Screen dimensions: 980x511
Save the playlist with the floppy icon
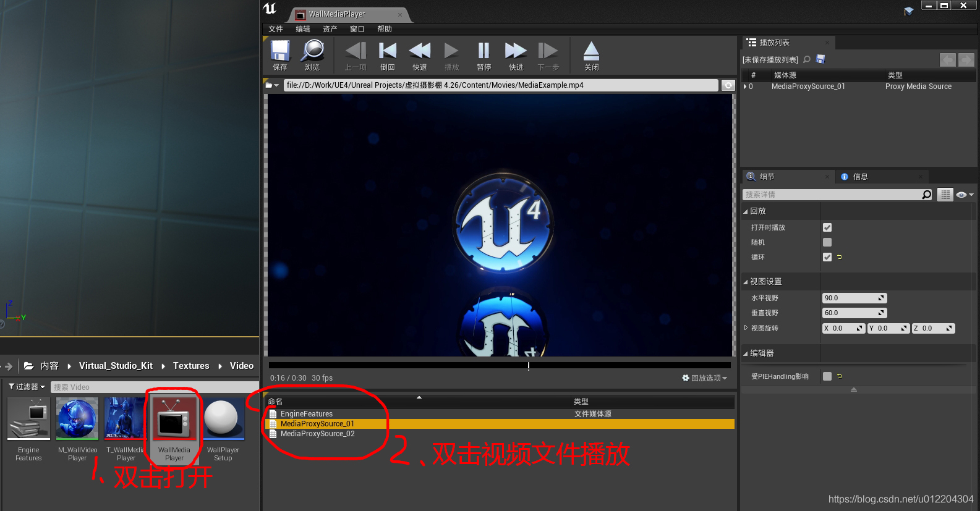[x=820, y=59]
